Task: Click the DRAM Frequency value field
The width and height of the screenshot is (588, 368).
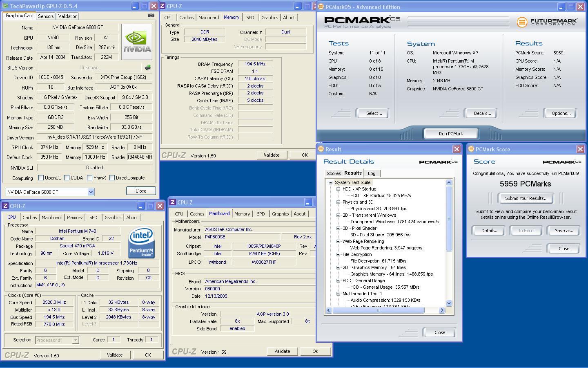Action: pos(255,64)
